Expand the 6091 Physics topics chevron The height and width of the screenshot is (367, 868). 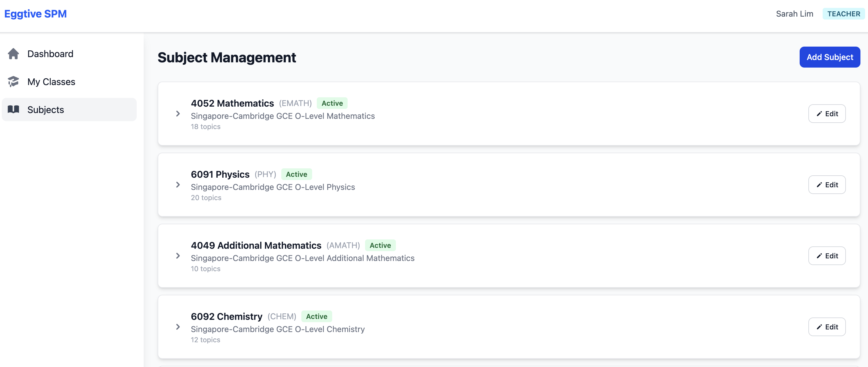(178, 185)
